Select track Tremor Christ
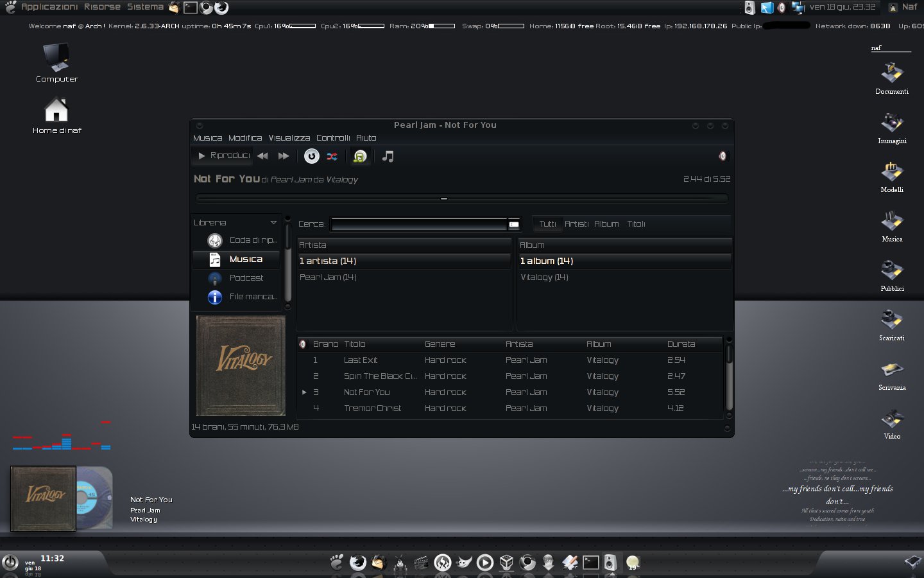 tap(510, 408)
